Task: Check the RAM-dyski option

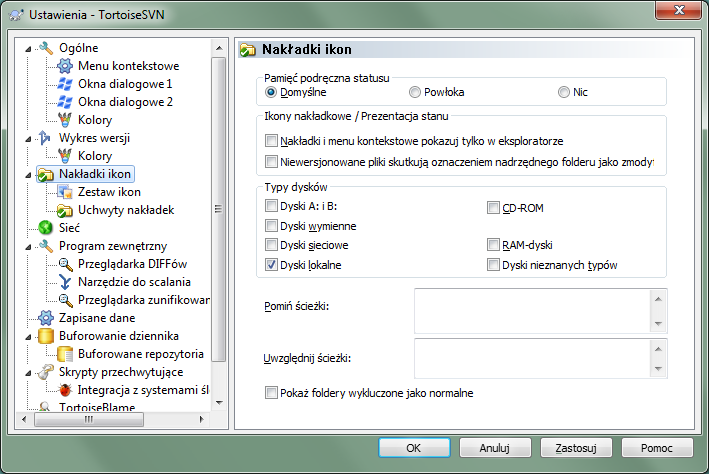Action: 493,245
